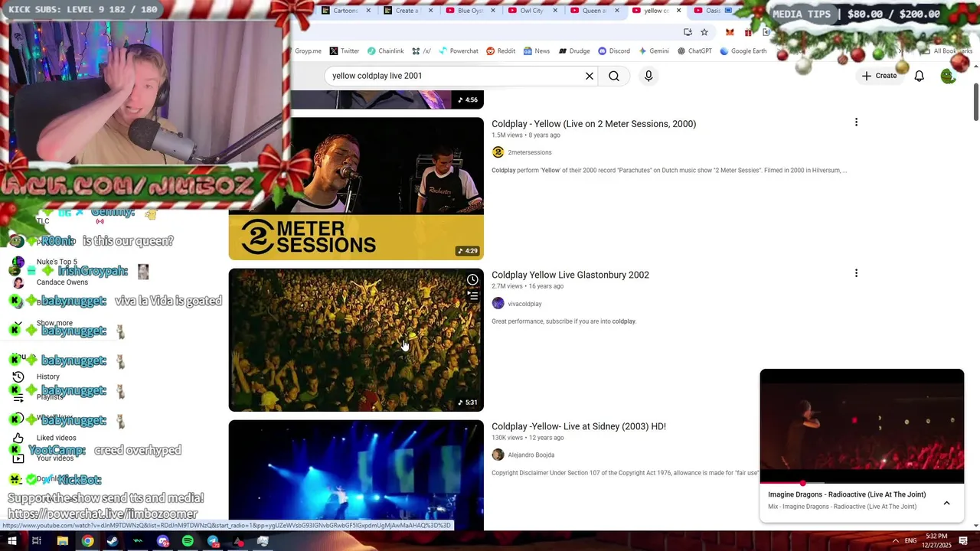980x551 pixels.
Task: Visit the Alejandro Boojda channel
Action: pos(531,455)
